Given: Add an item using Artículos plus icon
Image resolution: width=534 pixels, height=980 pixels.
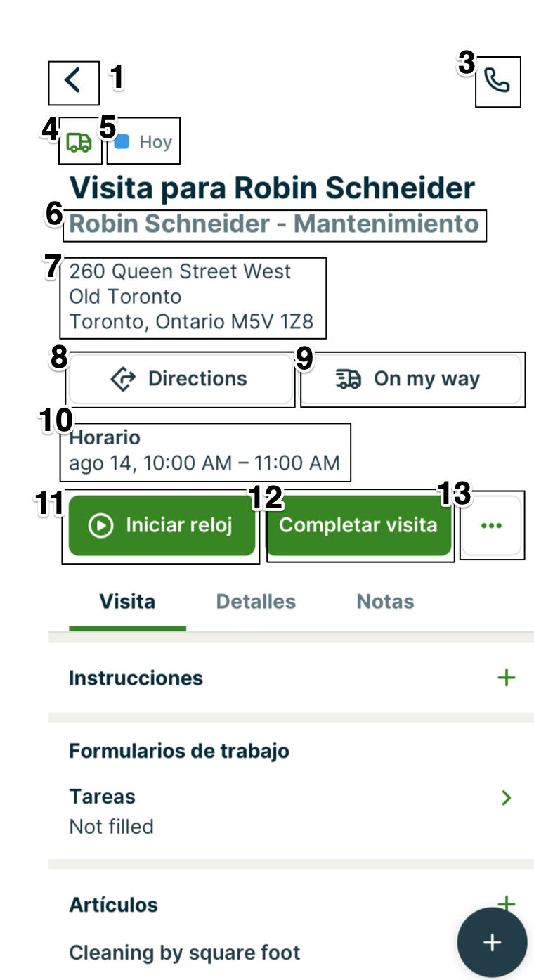Looking at the screenshot, I should [506, 903].
